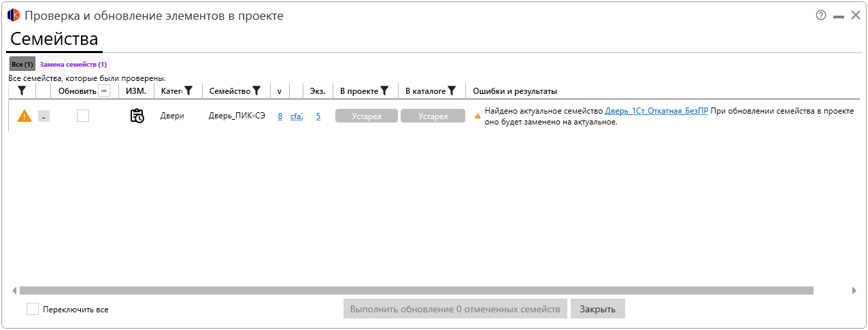Open the Семейство column filter
Viewport: 868px width, 330px height.
tap(256, 90)
